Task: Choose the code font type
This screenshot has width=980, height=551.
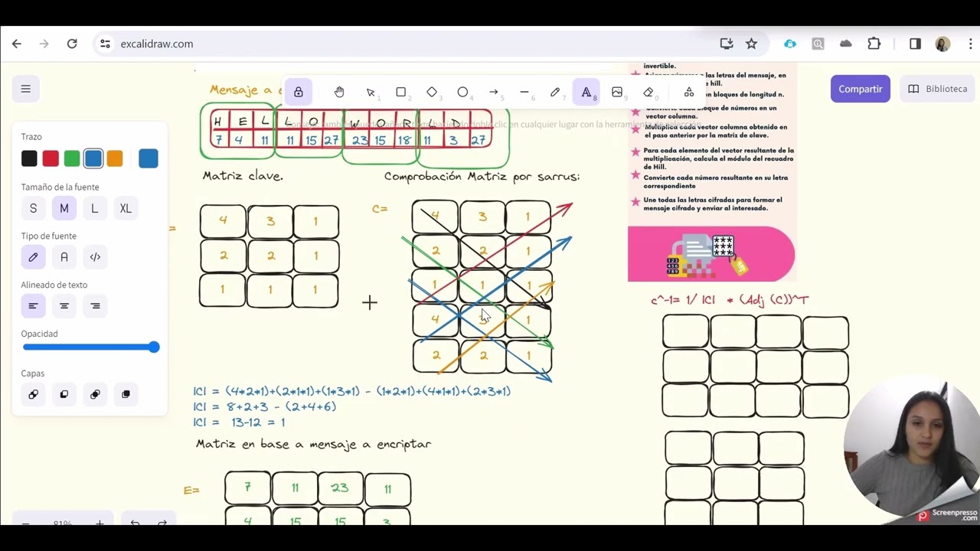Action: click(95, 257)
